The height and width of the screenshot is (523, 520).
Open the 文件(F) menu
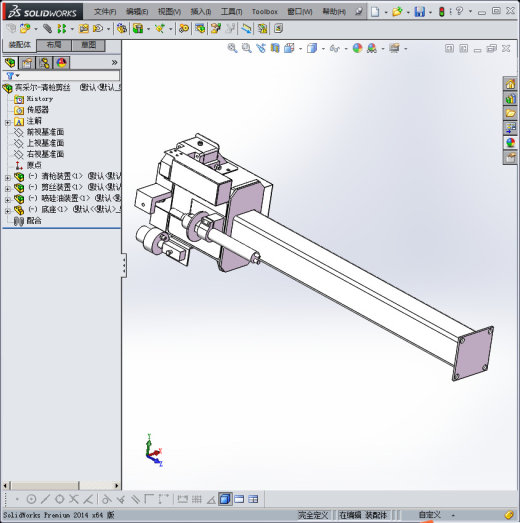click(105, 12)
